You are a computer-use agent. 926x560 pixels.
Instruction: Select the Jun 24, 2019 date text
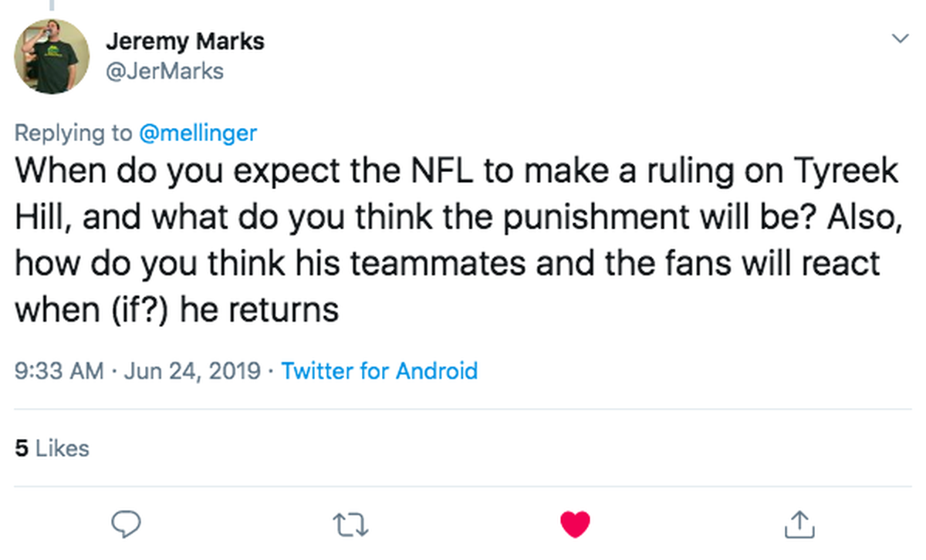point(192,371)
